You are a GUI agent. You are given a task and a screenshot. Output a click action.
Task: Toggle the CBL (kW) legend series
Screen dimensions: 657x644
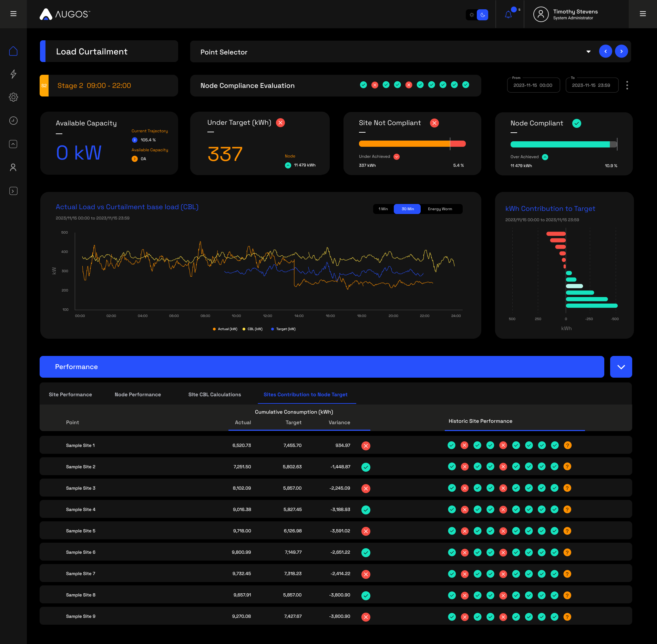pyautogui.click(x=253, y=329)
